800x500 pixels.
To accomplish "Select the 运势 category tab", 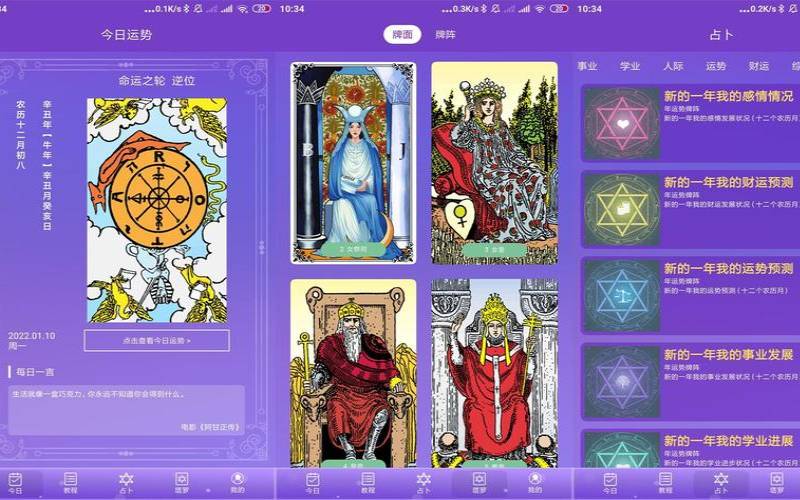I will pos(716,66).
